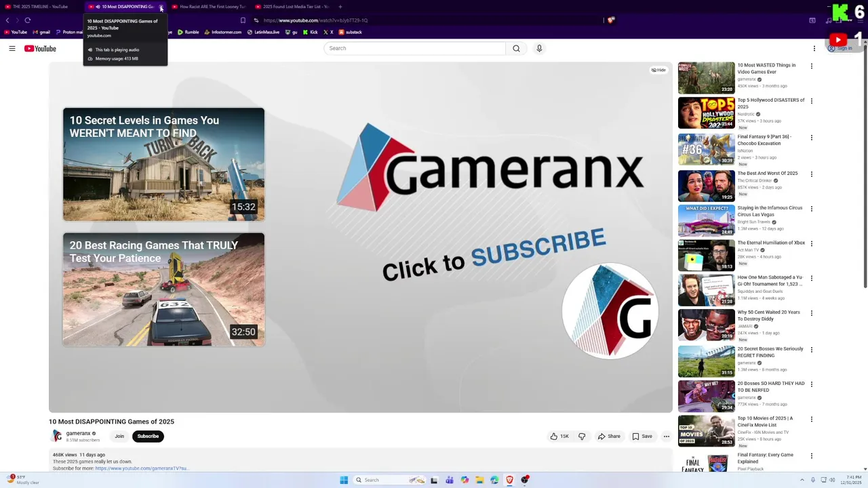Switch to 2025 Found Lost Media Tier List tab
The height and width of the screenshot is (488, 868).
coord(292,7)
